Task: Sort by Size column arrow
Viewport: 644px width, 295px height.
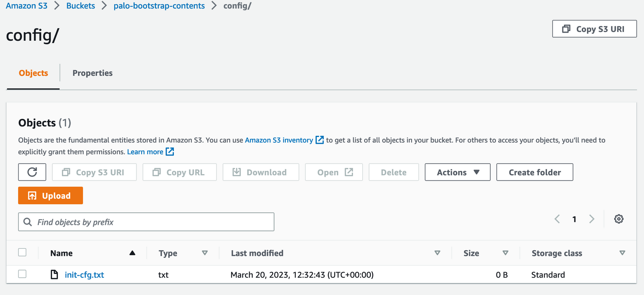Action: tap(506, 253)
